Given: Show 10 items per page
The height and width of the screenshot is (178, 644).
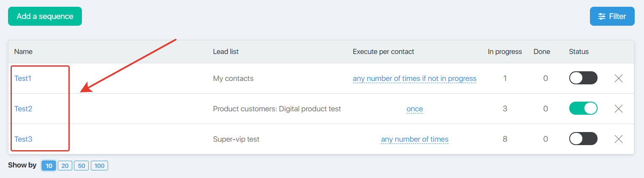Looking at the screenshot, I should (49, 166).
